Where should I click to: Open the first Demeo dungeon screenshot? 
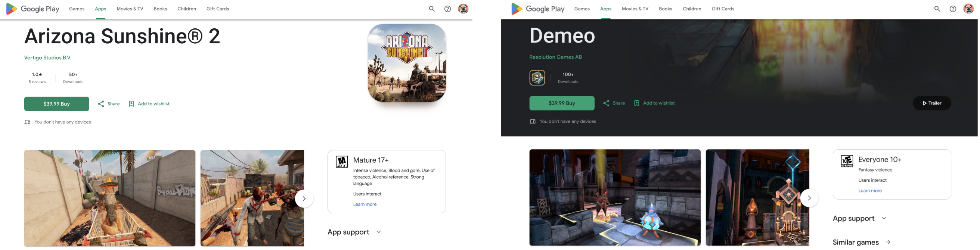[615, 197]
